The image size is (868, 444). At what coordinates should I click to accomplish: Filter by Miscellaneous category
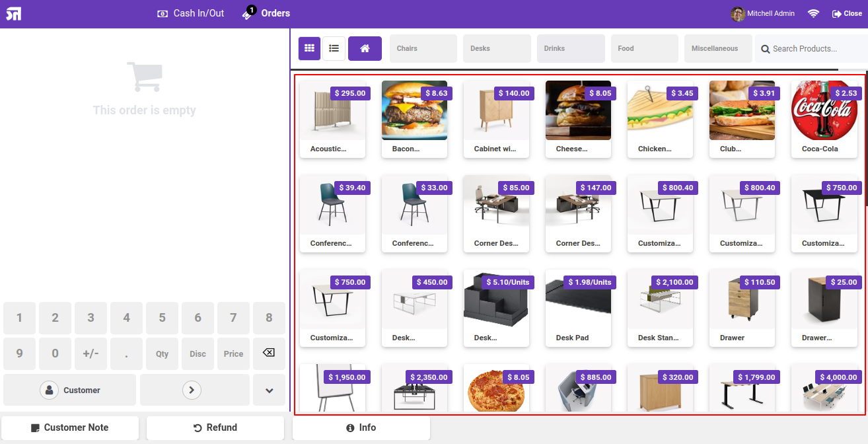click(x=719, y=49)
